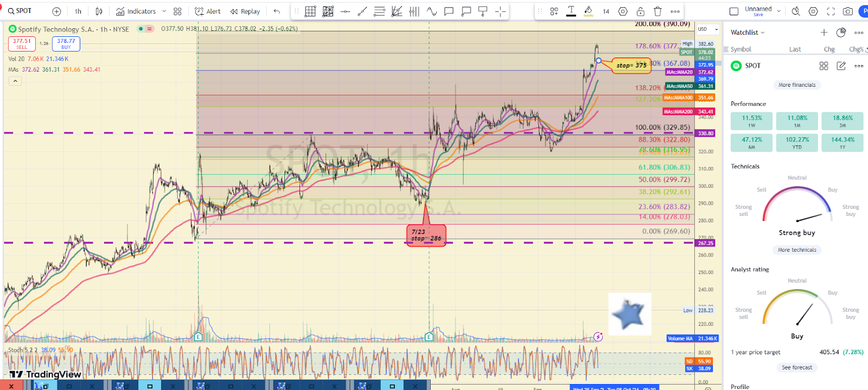Viewport: 868px width, 390px height.
Task: Collapse the indicator legend chevron
Action: tap(15, 81)
